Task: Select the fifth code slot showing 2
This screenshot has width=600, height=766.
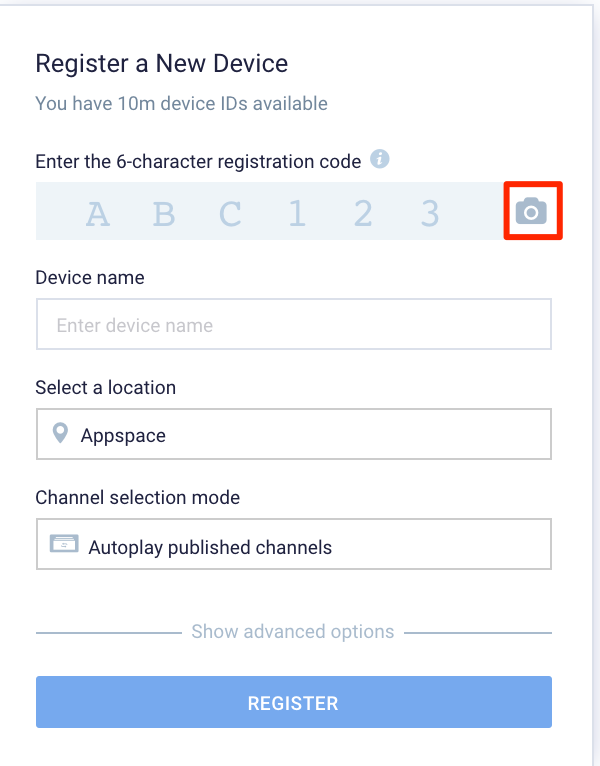Action: click(x=363, y=213)
